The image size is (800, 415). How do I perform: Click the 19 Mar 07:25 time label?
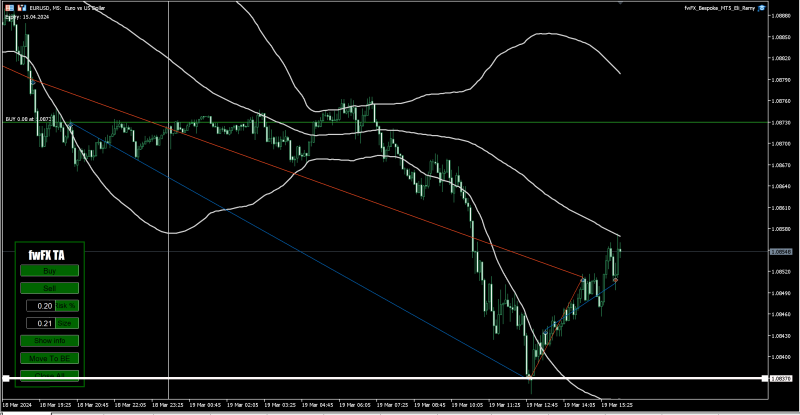(x=392, y=405)
